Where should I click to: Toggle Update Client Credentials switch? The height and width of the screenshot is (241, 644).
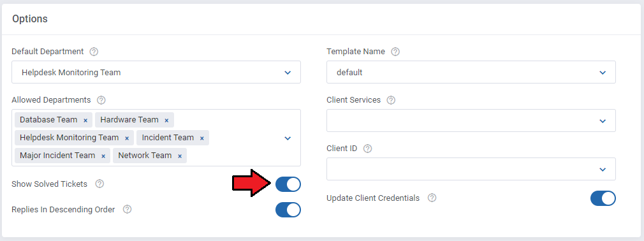tap(603, 198)
